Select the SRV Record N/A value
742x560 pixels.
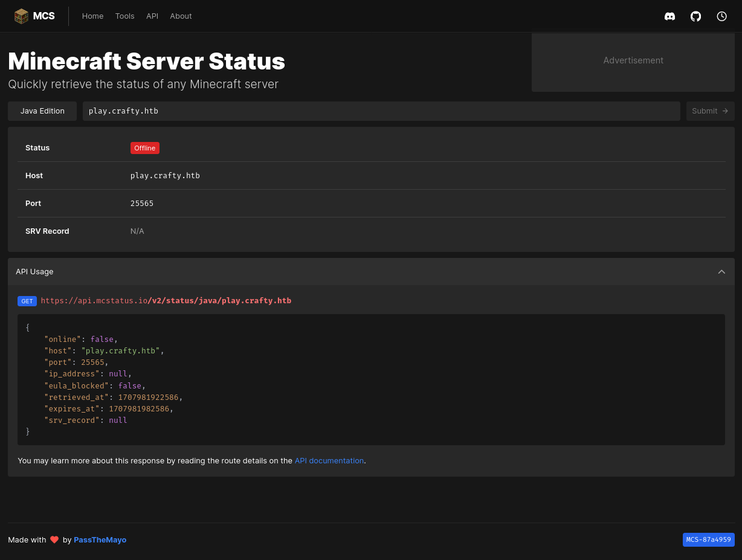coord(137,231)
